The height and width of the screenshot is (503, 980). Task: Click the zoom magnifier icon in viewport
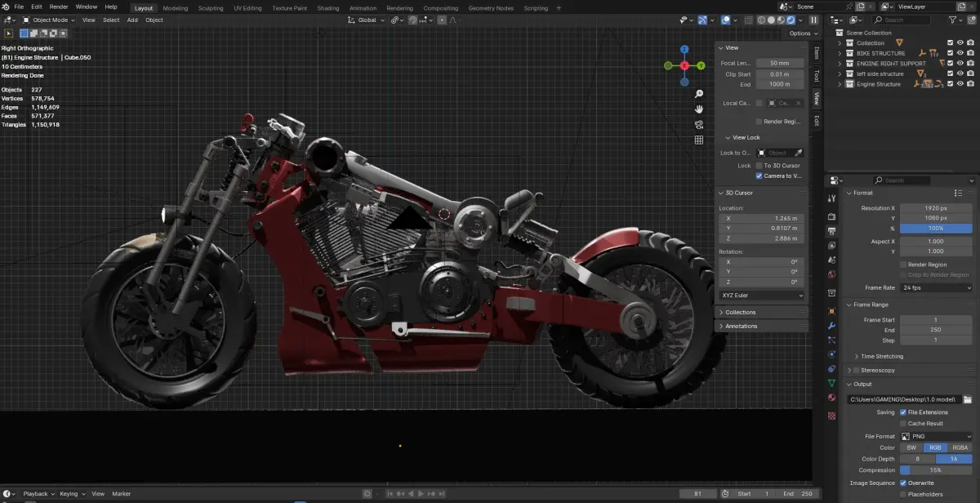pyautogui.click(x=699, y=94)
